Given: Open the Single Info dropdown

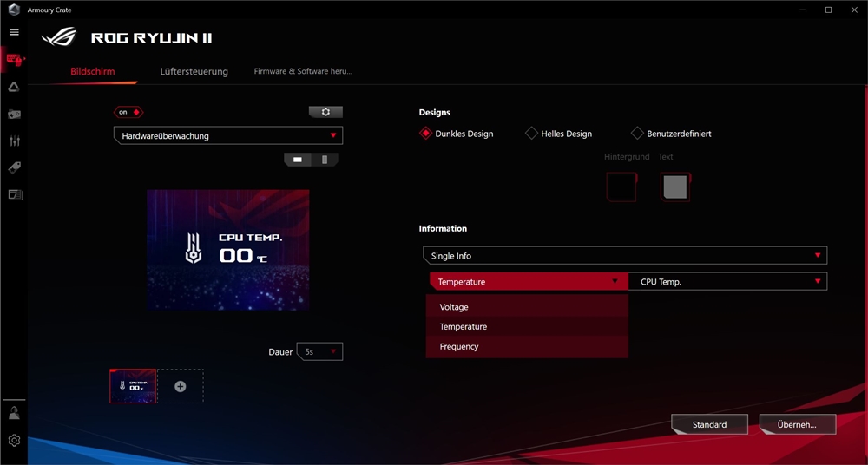Looking at the screenshot, I should 625,256.
